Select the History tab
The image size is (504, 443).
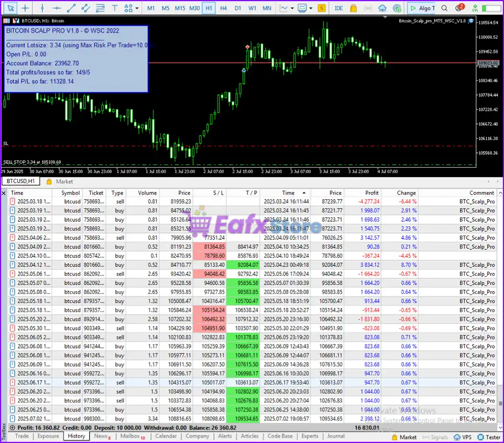(76, 436)
